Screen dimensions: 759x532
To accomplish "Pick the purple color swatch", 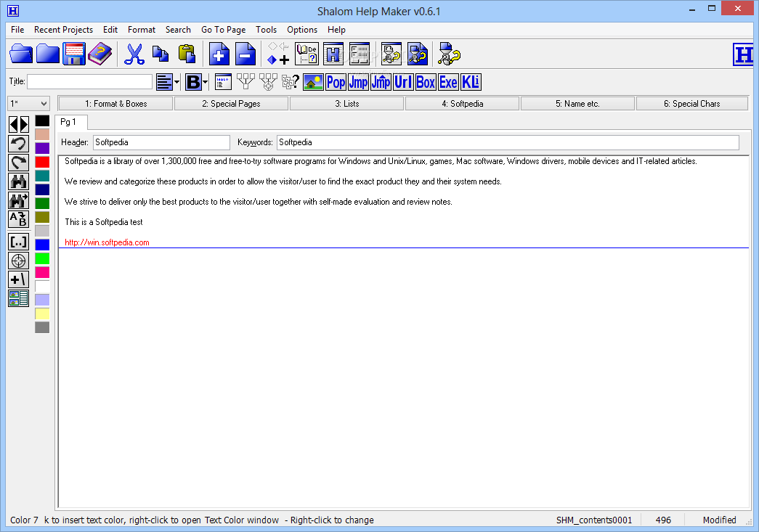I will (x=42, y=148).
